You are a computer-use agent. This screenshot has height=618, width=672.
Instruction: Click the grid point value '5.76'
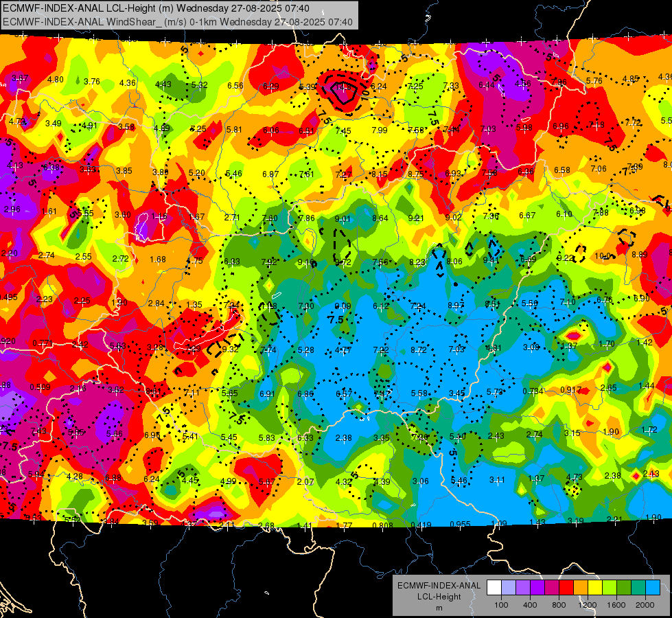click(x=594, y=80)
